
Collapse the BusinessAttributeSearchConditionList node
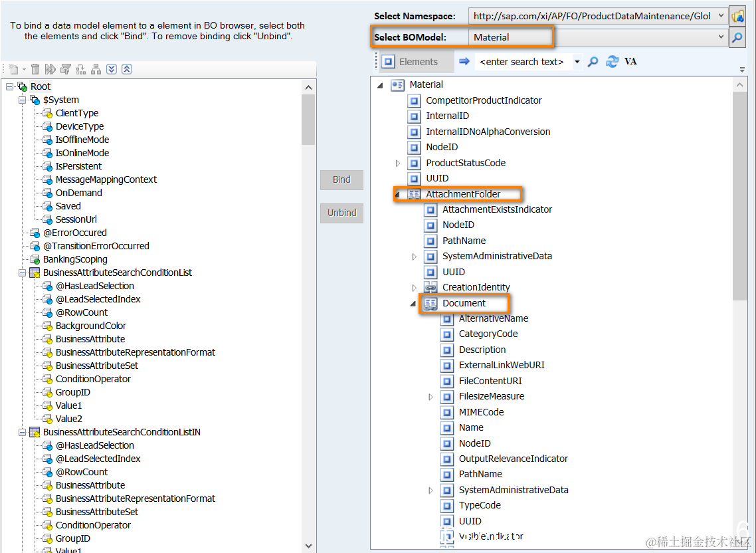(x=22, y=273)
